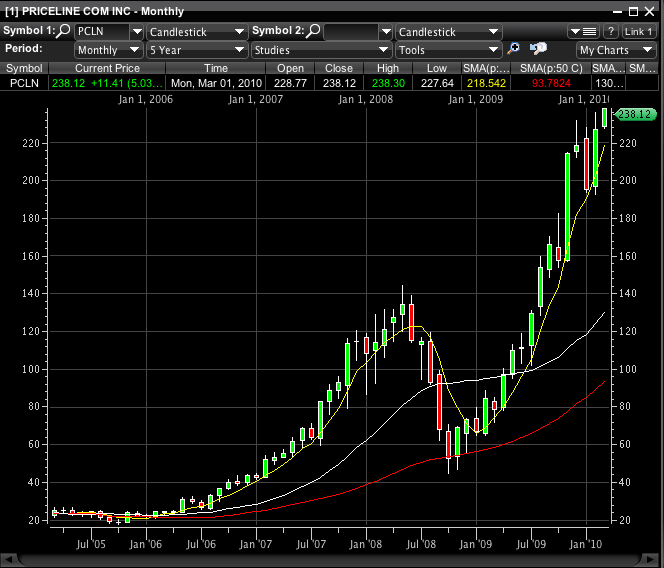This screenshot has height=568, width=664.
Task: Click the Link 1 button
Action: click(639, 32)
